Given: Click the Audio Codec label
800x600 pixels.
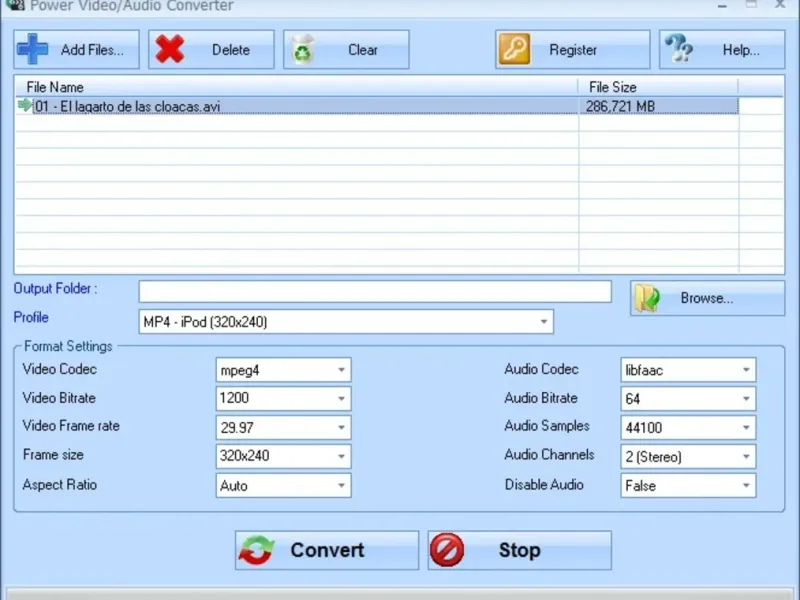Looking at the screenshot, I should pos(541,369).
